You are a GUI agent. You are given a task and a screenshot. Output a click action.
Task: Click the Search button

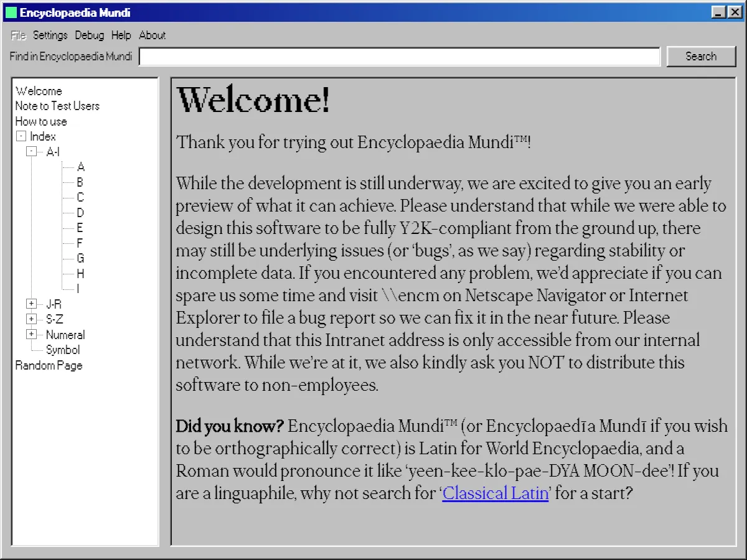(701, 56)
